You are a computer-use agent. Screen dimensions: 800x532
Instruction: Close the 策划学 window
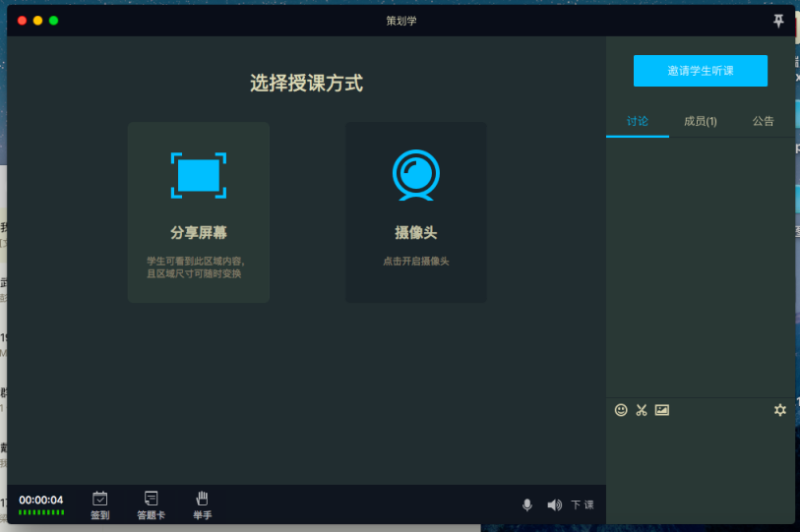(x=22, y=21)
